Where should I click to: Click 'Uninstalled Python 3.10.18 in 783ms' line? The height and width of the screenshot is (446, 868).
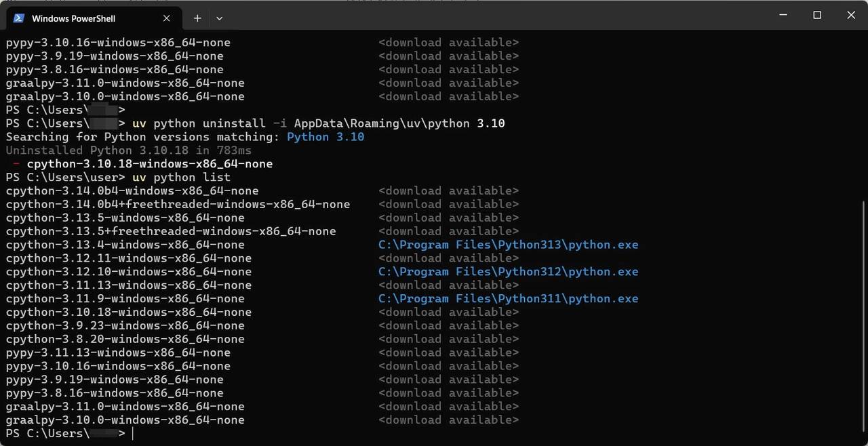129,150
